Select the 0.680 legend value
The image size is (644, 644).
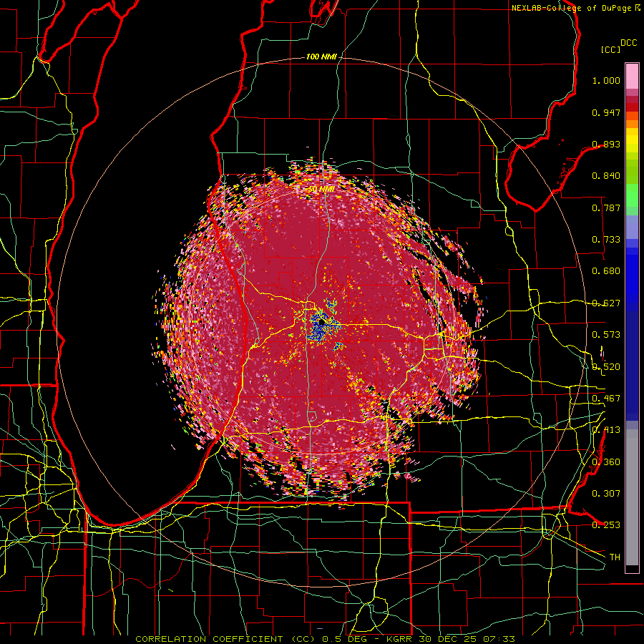click(606, 271)
